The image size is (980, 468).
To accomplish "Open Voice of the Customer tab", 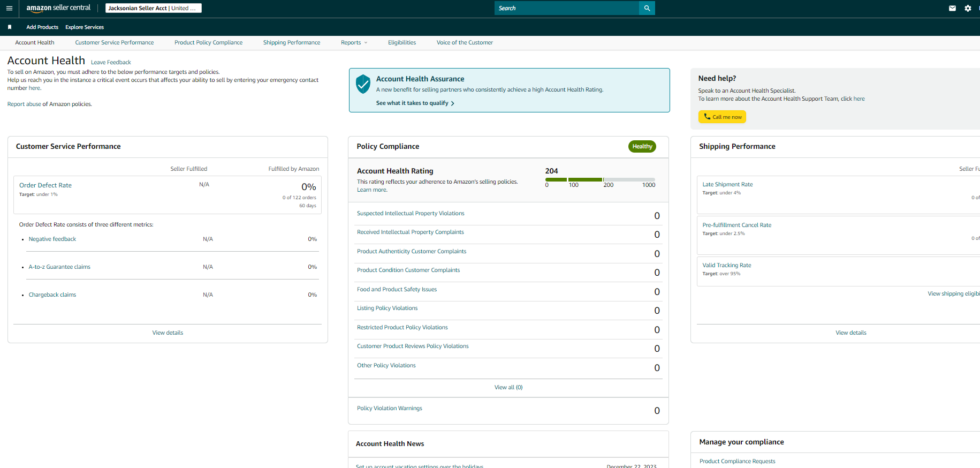I will (465, 42).
